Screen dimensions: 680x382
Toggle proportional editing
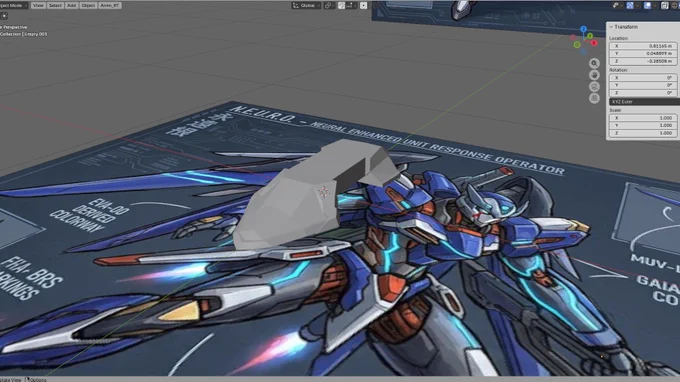363,5
